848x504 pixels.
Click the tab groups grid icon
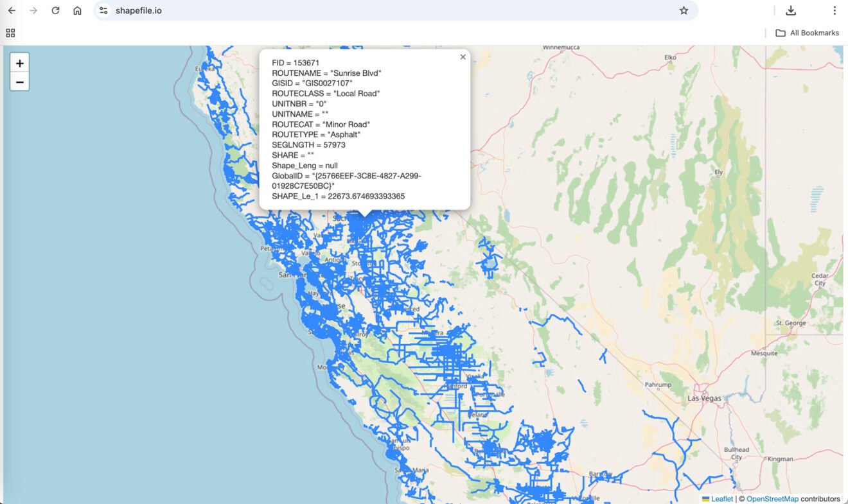(x=10, y=32)
